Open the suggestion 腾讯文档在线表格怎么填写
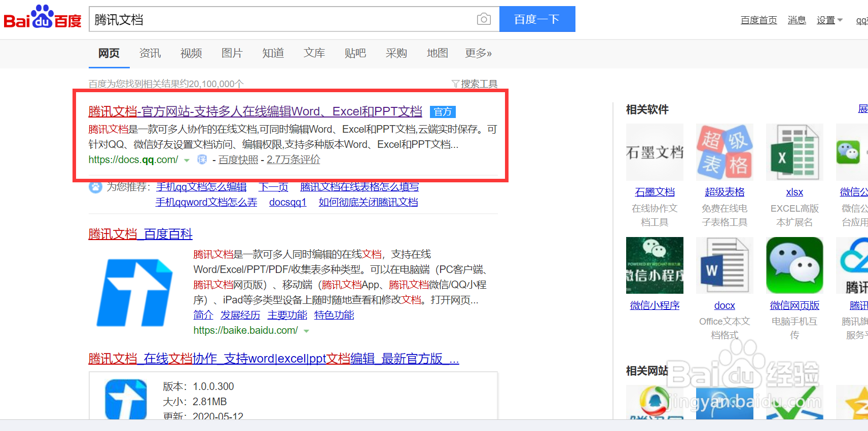 point(359,187)
